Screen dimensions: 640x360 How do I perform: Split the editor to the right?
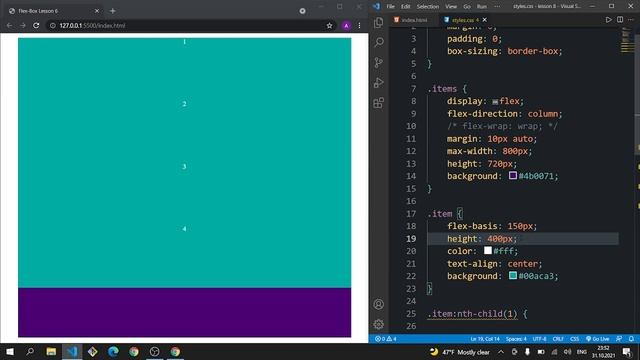[x=620, y=20]
